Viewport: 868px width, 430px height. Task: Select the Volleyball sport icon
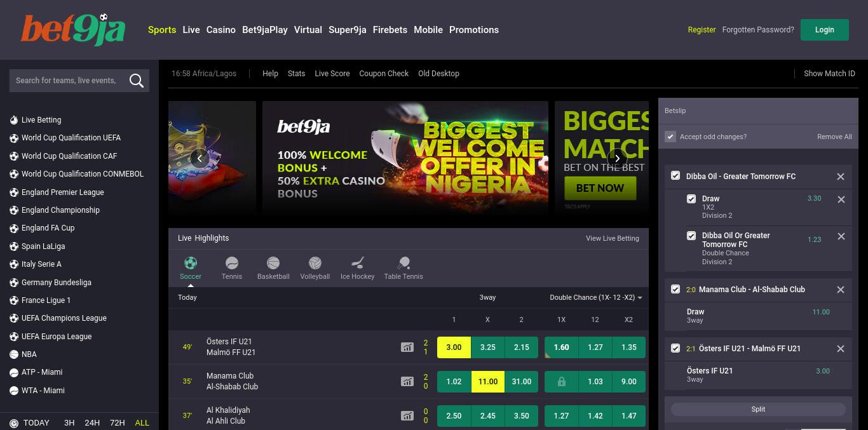315,263
